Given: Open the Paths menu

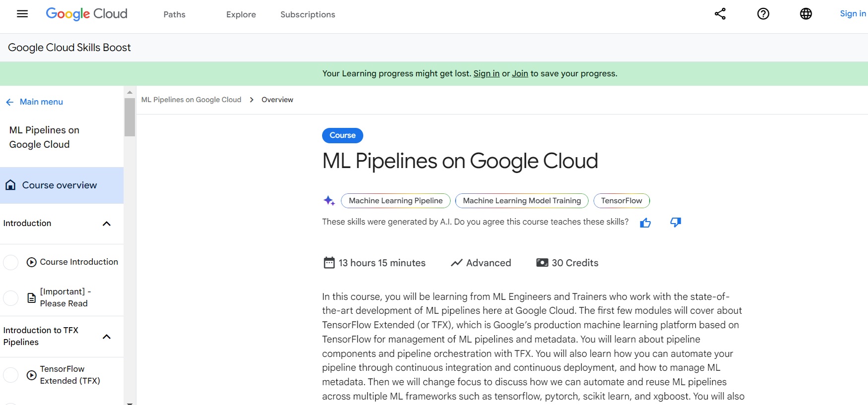Looking at the screenshot, I should (x=174, y=14).
